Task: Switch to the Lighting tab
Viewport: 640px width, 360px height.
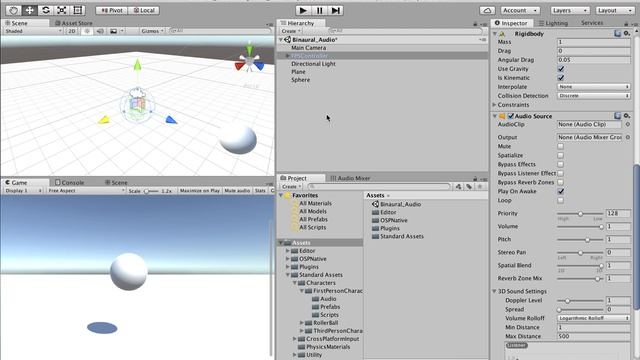Action: (553, 23)
